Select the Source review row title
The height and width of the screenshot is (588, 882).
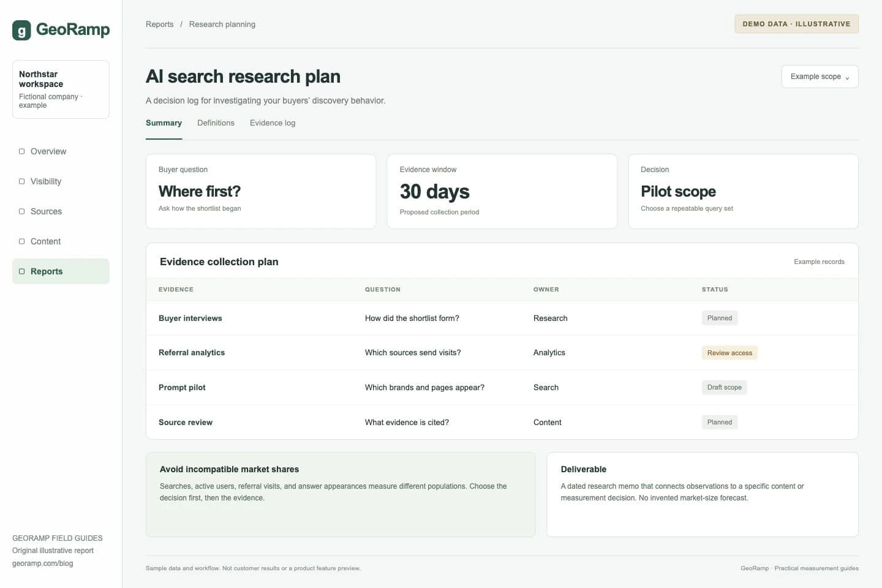[186, 423]
